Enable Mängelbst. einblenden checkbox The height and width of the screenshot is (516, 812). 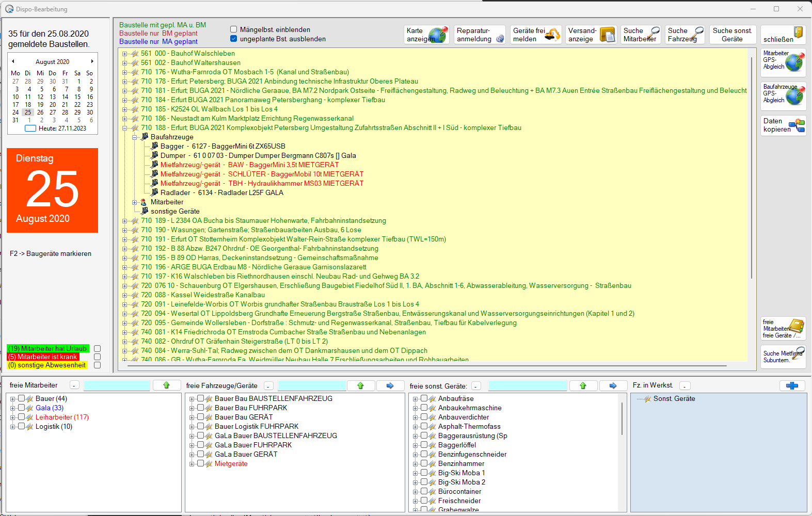pos(233,29)
